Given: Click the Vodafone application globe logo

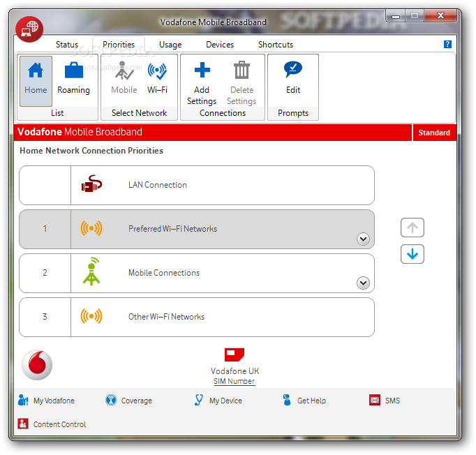Looking at the screenshot, I should click(x=29, y=29).
